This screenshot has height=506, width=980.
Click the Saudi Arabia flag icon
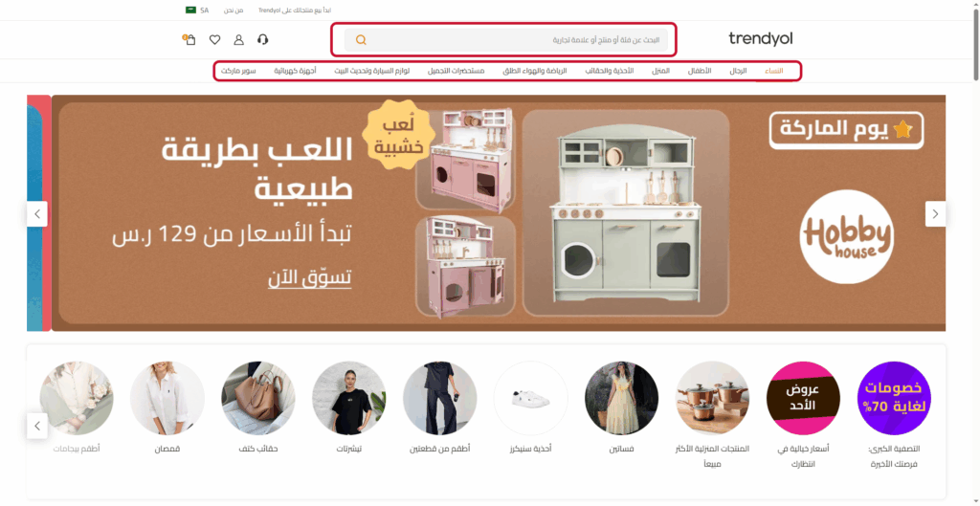coord(190,10)
